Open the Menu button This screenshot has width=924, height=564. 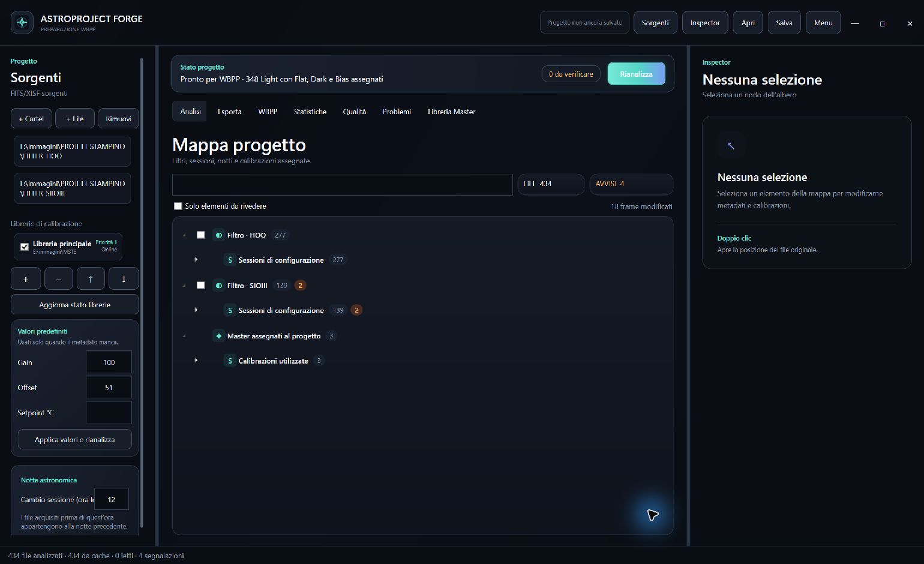(x=823, y=23)
